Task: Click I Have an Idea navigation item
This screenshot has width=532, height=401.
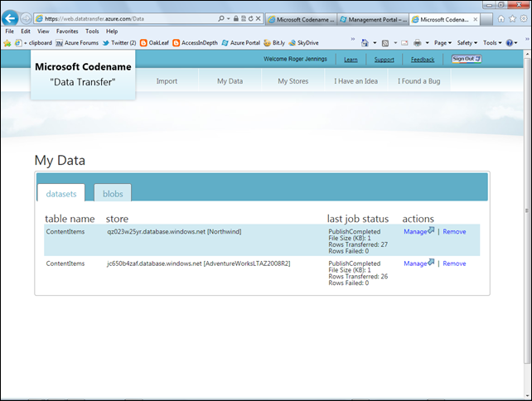Action: coord(356,81)
